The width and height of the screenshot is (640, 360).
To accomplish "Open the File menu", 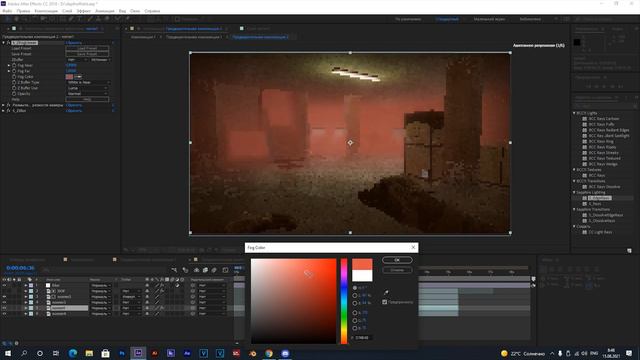I will [x=7, y=11].
